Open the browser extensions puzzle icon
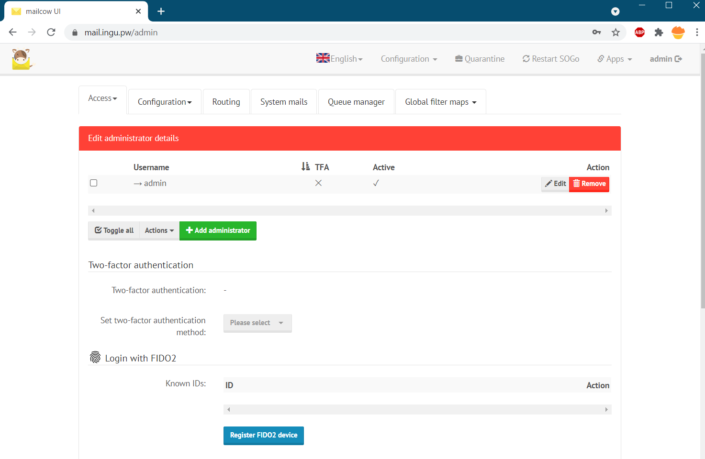 (658, 32)
